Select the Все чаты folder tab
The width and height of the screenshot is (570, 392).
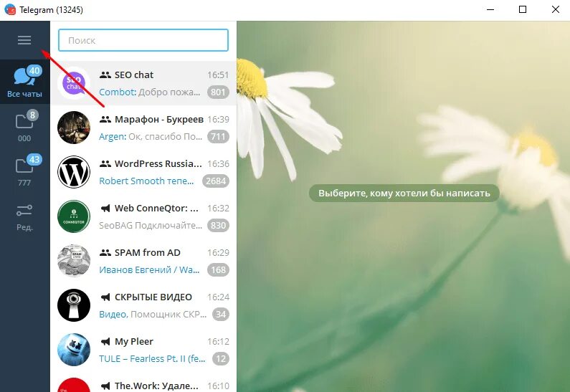click(24, 82)
